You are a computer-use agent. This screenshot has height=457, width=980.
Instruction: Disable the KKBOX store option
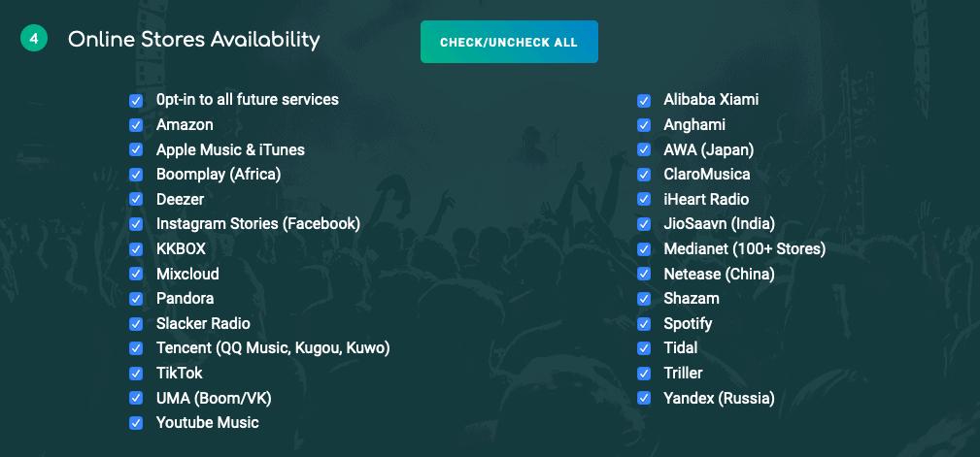[x=136, y=249]
